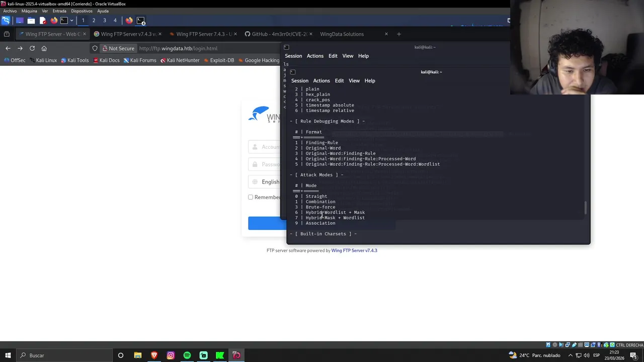Open File Explorer from Windows taskbar
This screenshot has height=362, width=644.
pos(138,355)
